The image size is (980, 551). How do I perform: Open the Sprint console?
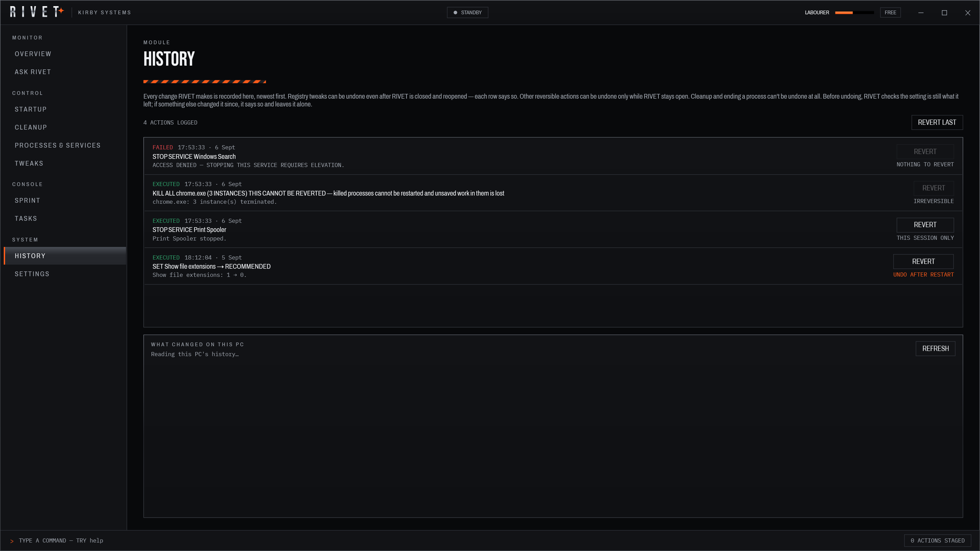click(65, 200)
